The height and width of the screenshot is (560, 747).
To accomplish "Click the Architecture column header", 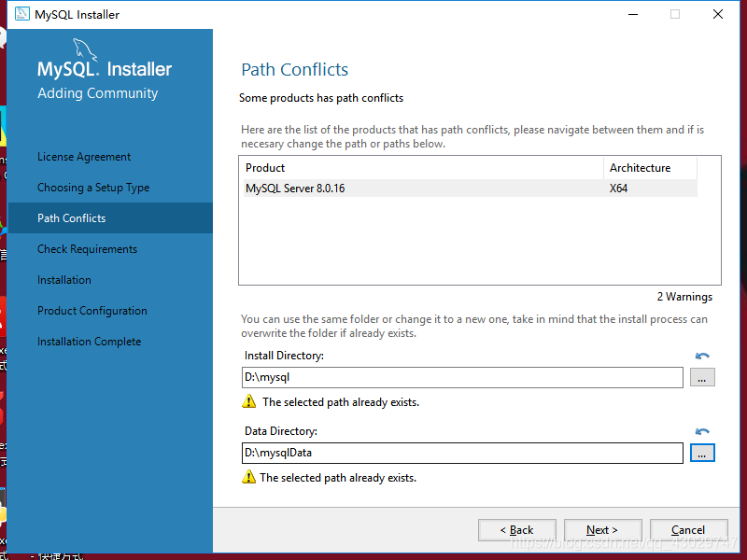I will pos(650,168).
